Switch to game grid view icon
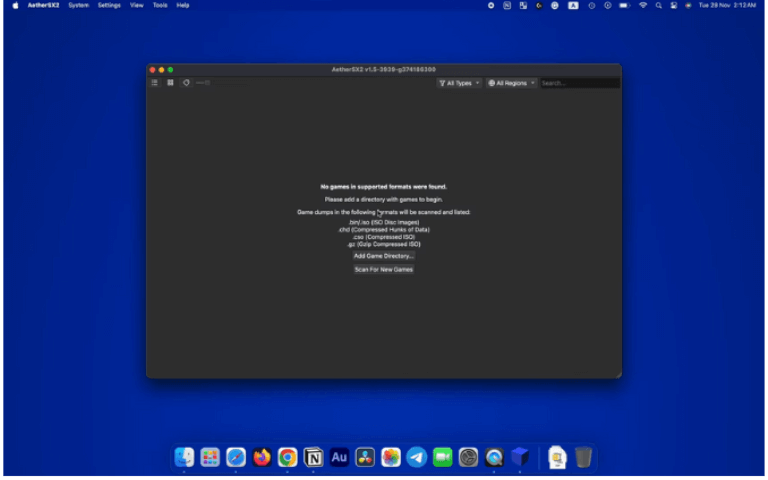 tap(170, 83)
